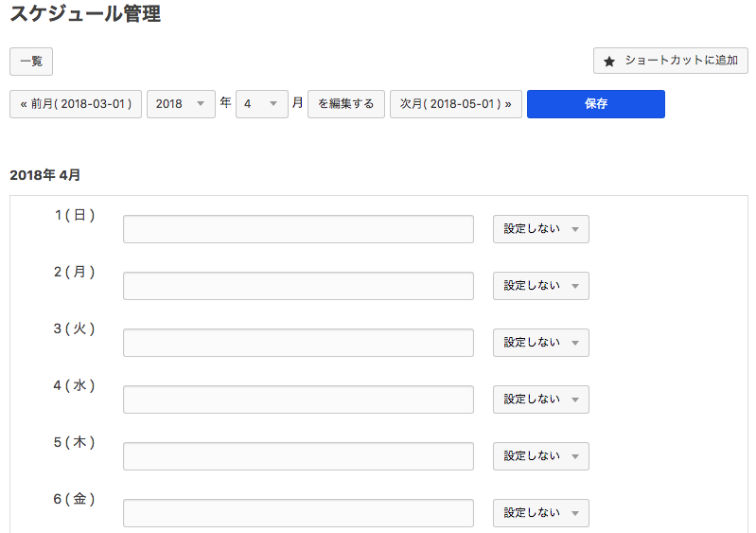This screenshot has width=756, height=533.
Task: Open the year 2018 dropdown
Action: pos(181,104)
